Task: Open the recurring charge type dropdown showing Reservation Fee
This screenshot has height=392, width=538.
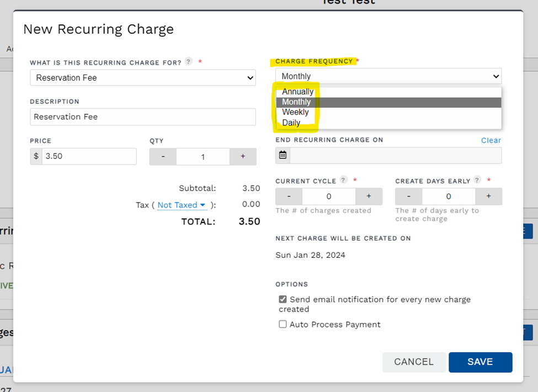Action: coord(142,77)
